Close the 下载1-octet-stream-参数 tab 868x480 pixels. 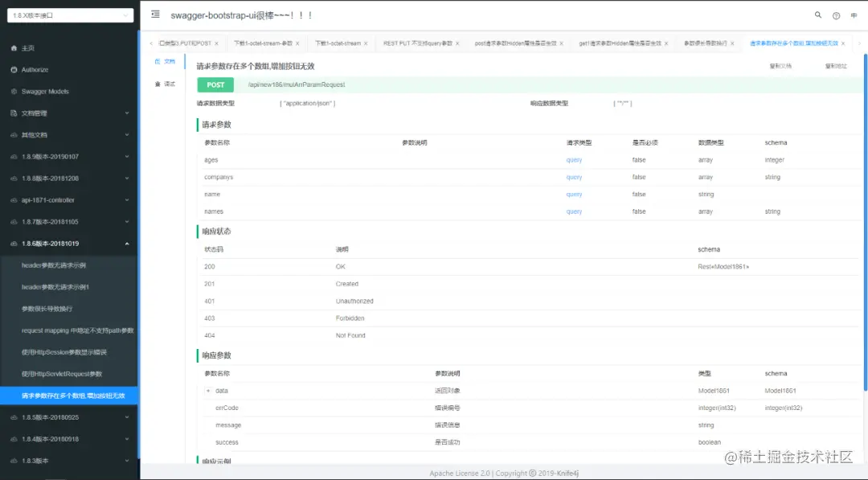pos(297,43)
